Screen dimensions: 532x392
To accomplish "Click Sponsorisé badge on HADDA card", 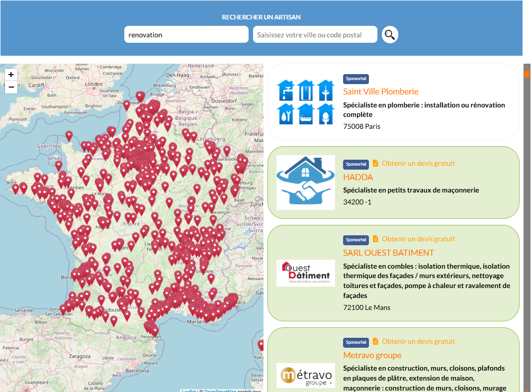I will click(356, 164).
